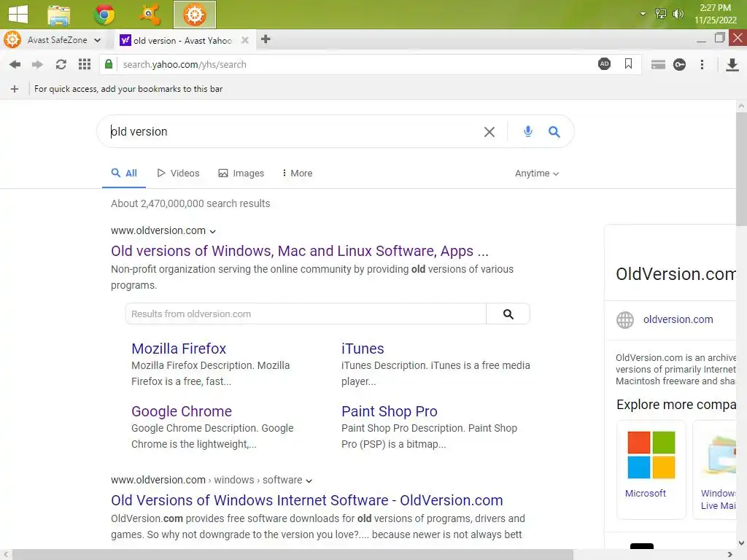Close the 'old version' tab
The image size is (747, 560).
pos(245,41)
